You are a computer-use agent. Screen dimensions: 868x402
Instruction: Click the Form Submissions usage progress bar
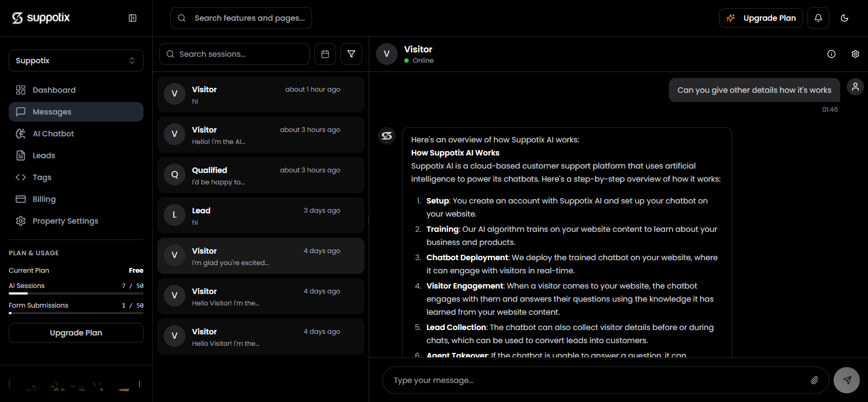tap(76, 313)
